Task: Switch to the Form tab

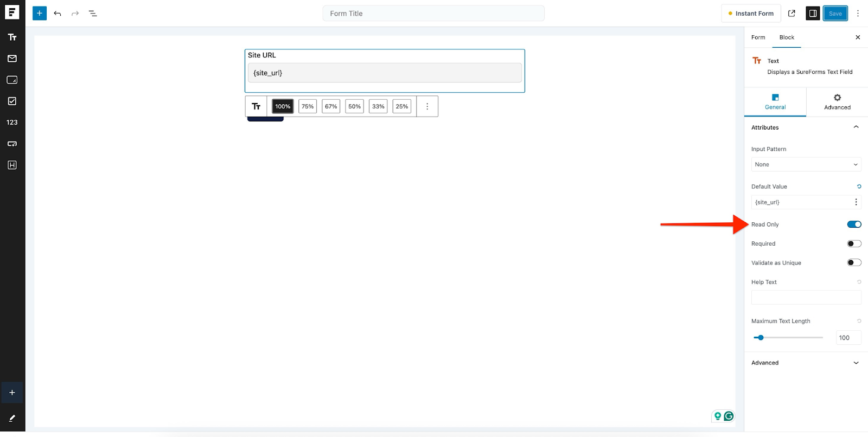Action: coord(758,37)
